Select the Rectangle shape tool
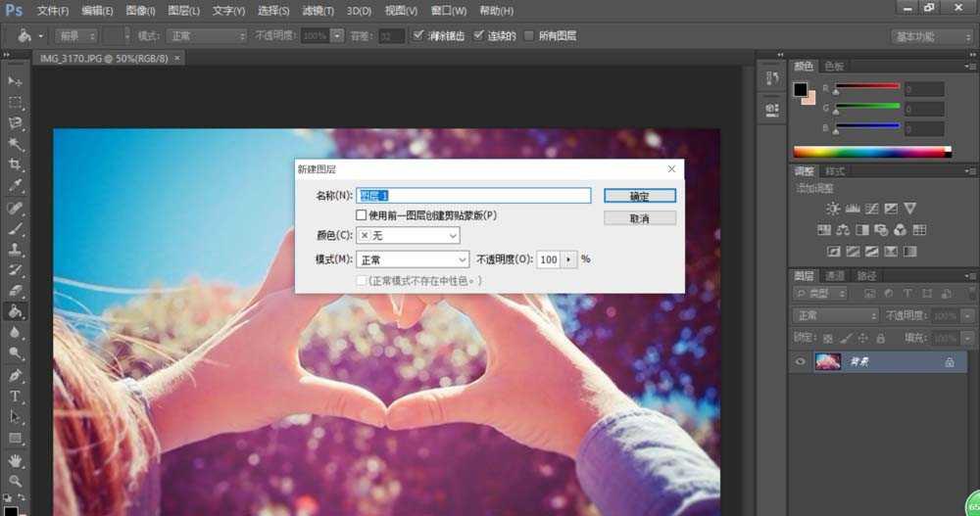Image resolution: width=980 pixels, height=516 pixels. pos(15,438)
